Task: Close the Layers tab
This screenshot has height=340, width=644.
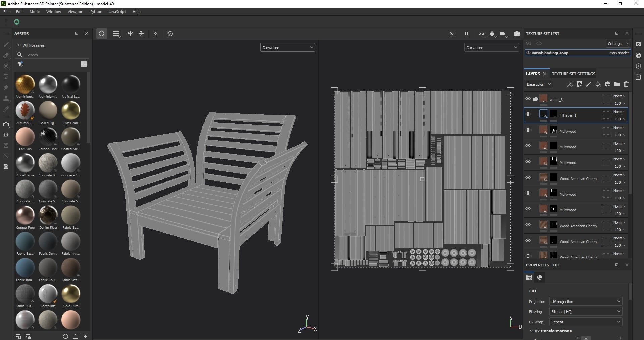Action: coord(544,74)
